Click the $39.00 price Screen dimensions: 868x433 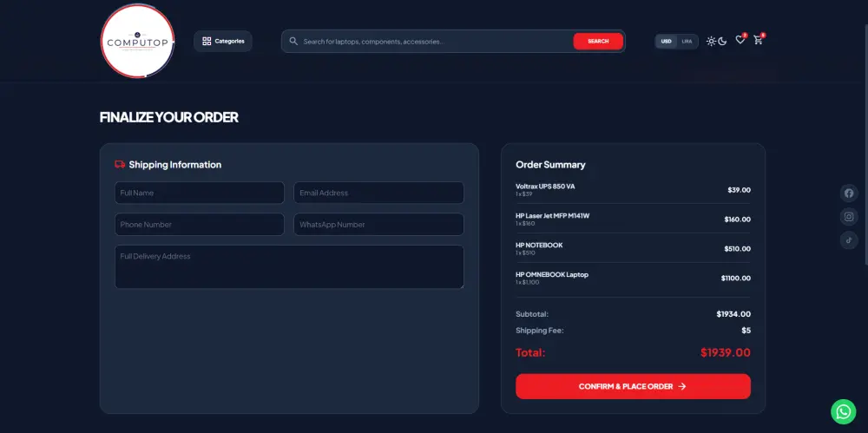739,190
